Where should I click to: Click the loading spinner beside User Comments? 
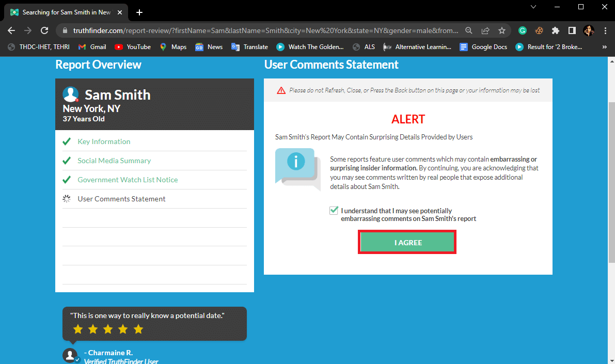[x=67, y=199]
